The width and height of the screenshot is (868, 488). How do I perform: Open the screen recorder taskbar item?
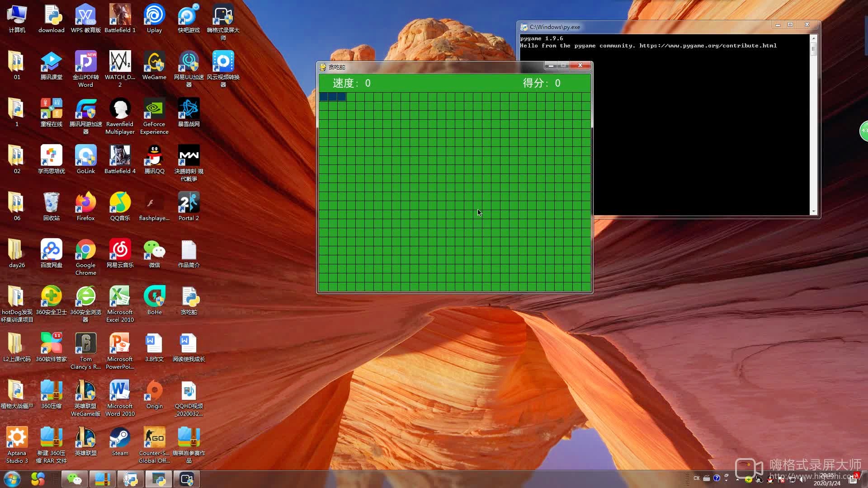pyautogui.click(x=187, y=479)
